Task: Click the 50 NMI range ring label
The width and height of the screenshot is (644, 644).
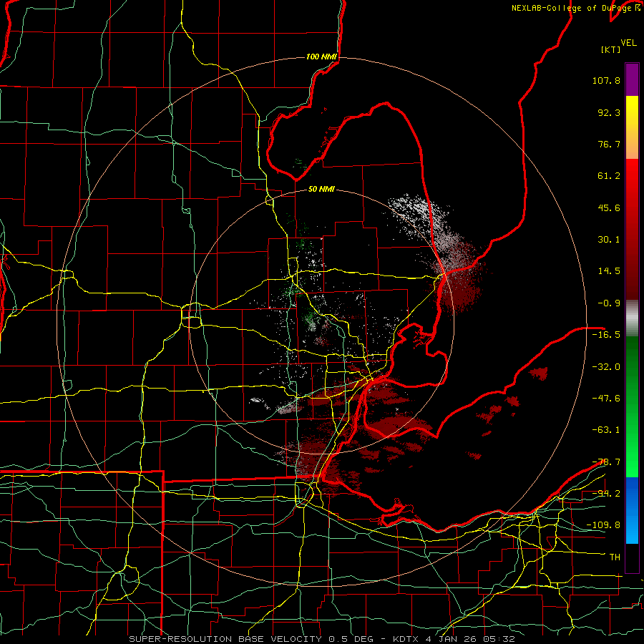Action: coord(321,190)
